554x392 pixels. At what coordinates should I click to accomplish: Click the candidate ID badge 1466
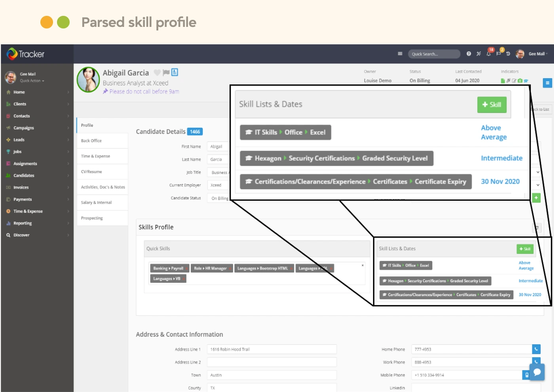pyautogui.click(x=195, y=132)
